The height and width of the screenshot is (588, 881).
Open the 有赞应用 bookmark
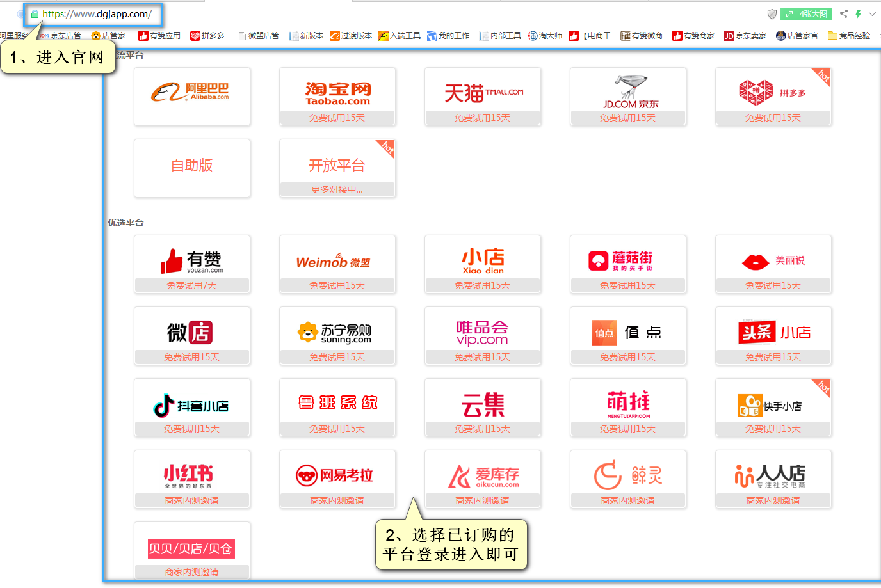(x=159, y=36)
